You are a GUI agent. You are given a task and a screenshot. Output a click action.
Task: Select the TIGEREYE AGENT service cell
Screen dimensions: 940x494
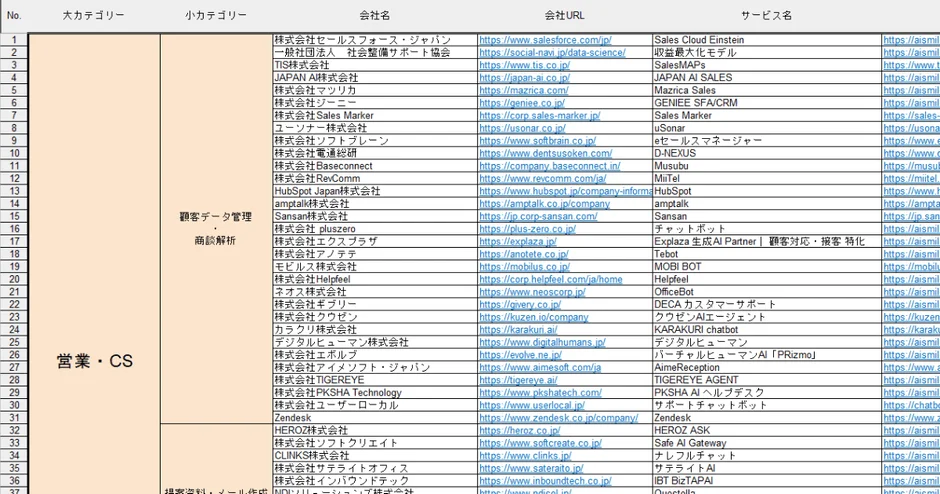(767, 380)
